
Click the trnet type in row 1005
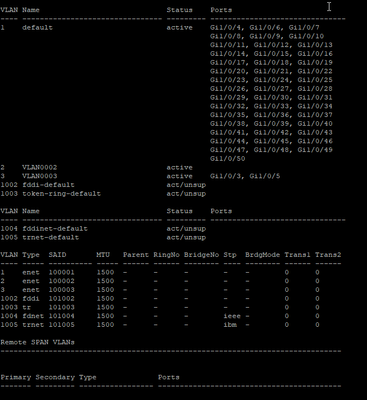click(33, 325)
